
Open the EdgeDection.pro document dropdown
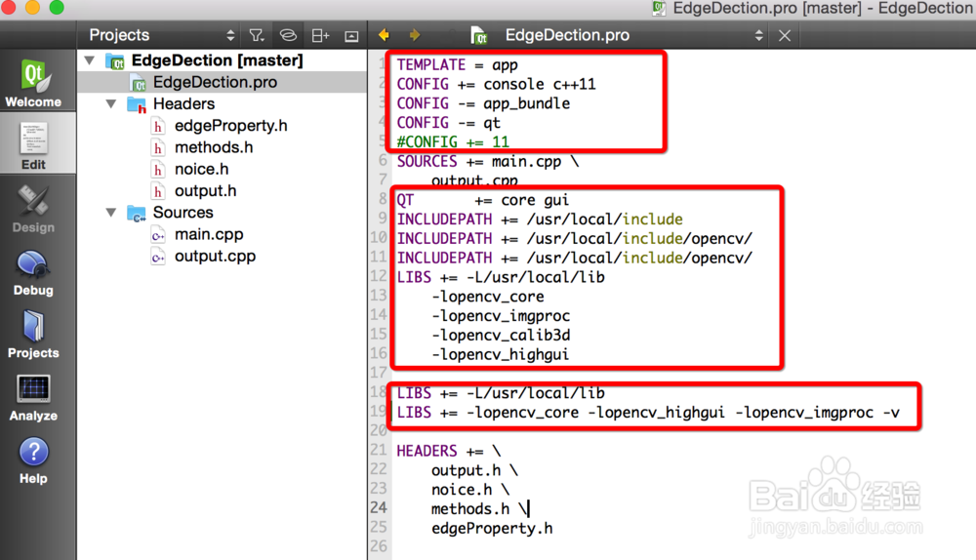633,35
